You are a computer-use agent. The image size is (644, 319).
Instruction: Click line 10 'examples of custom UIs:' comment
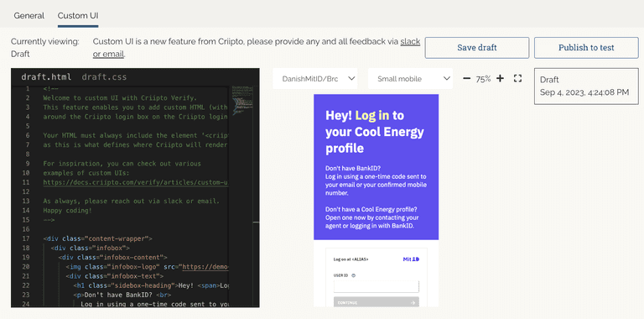click(86, 173)
